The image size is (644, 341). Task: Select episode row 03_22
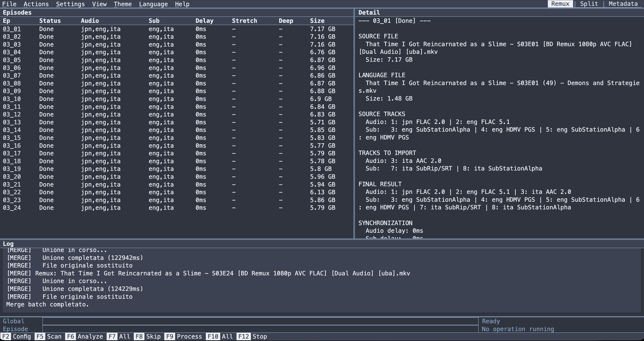[x=176, y=192]
